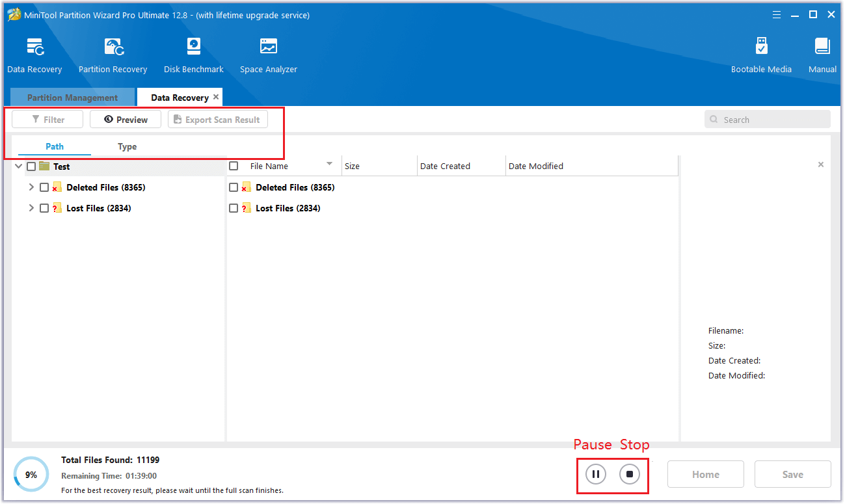The image size is (845, 504).
Task: Switch to the Partition Management tab
Action: 72,98
